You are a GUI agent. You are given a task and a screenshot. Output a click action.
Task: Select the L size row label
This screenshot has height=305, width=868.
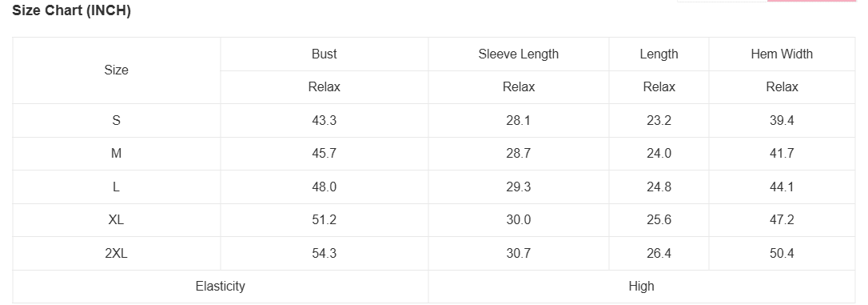point(116,187)
